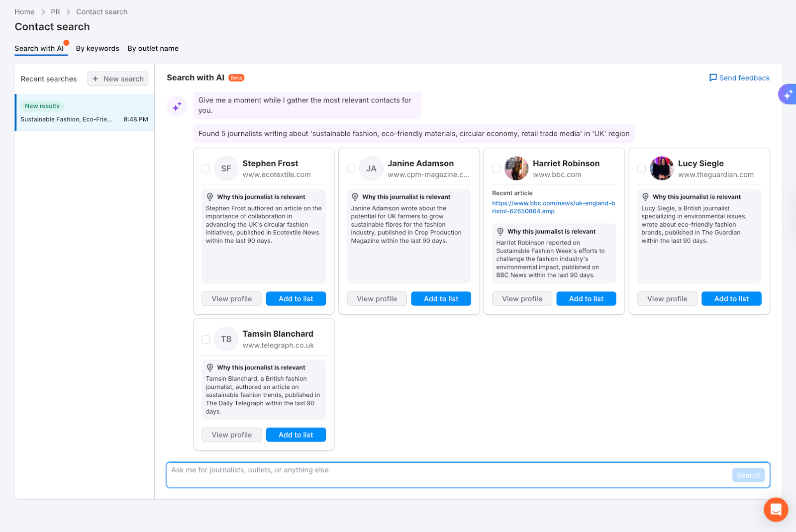View Lucy Siegle's profile
Image resolution: width=796 pixels, height=532 pixels.
pyautogui.click(x=667, y=298)
